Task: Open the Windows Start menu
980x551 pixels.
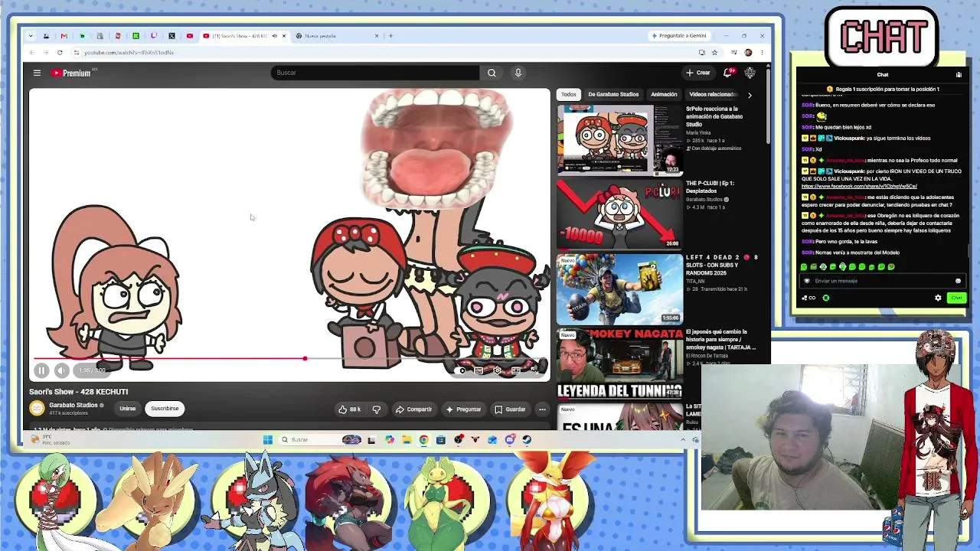Action: [267, 440]
